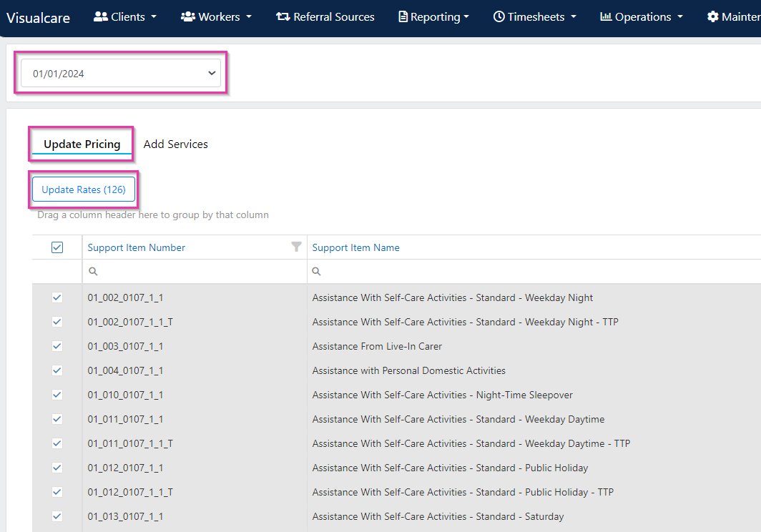Open the 01/01/2024 date dropdown
Screen dimensions: 761x532
click(x=121, y=74)
